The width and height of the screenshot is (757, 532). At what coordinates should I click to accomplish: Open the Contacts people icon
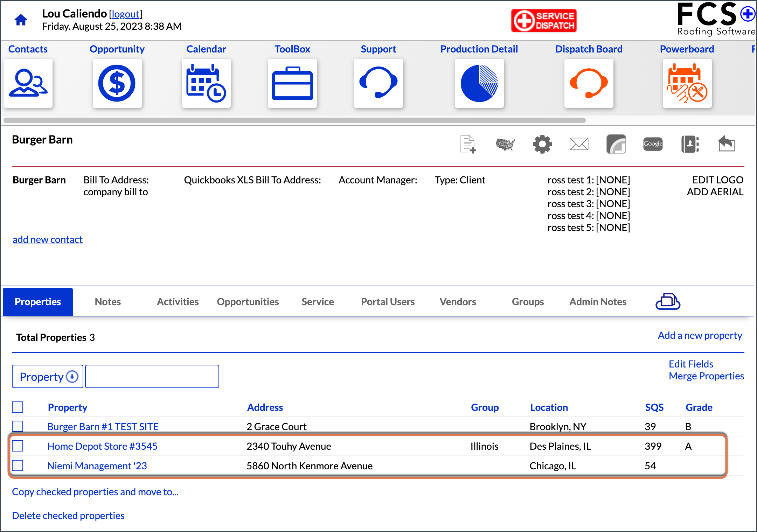coord(28,83)
